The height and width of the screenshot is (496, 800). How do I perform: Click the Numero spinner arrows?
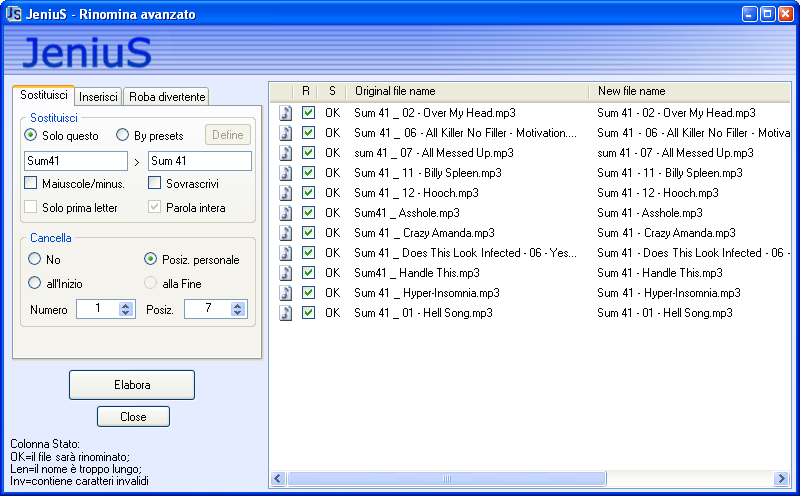tap(126, 309)
